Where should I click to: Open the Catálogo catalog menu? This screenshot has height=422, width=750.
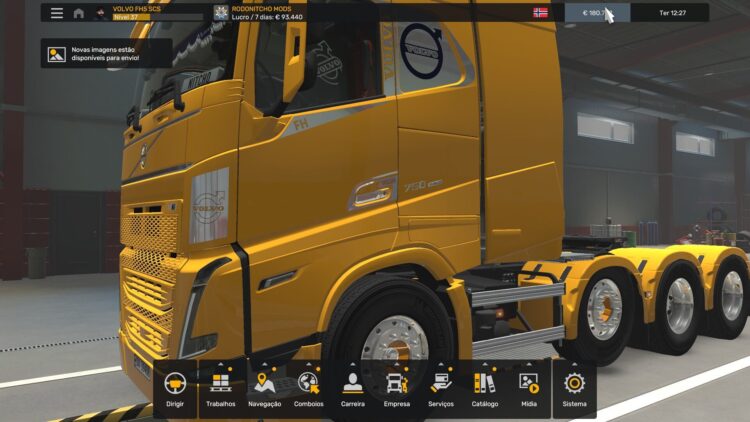click(x=485, y=388)
